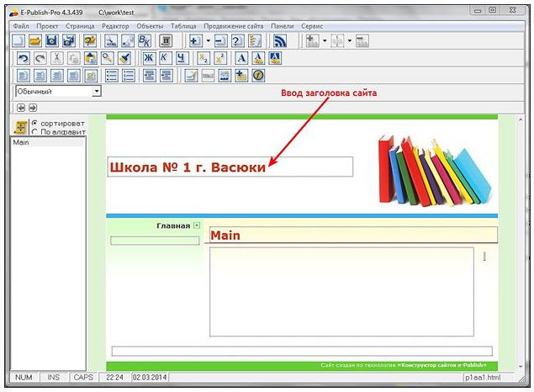Click the 'Главная' menu link
The image size is (534, 392).
pos(173,225)
